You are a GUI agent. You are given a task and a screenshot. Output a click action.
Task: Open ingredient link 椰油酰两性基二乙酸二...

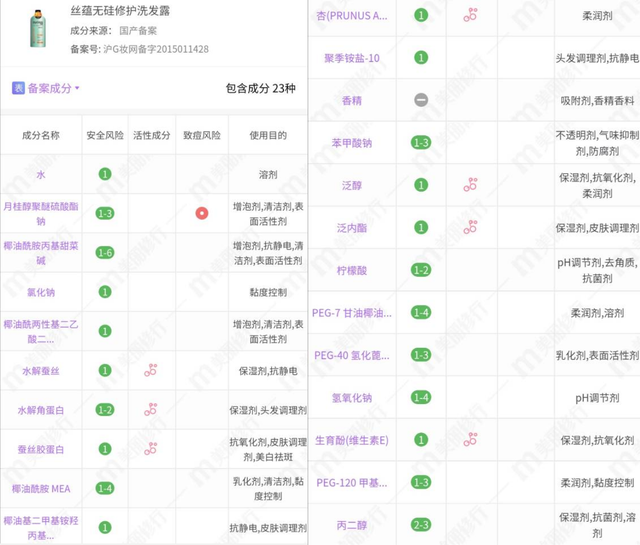coord(41,331)
